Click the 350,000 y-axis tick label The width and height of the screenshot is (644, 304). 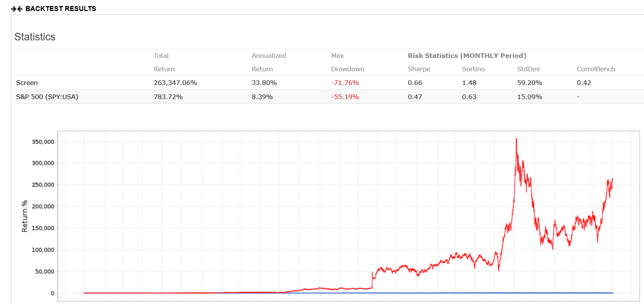43,142
